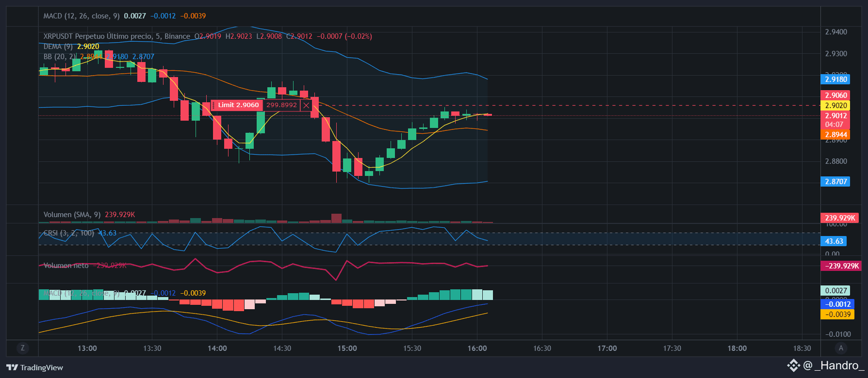Click the red 239.929K volume axis label
This screenshot has height=378, width=868.
[839, 218]
